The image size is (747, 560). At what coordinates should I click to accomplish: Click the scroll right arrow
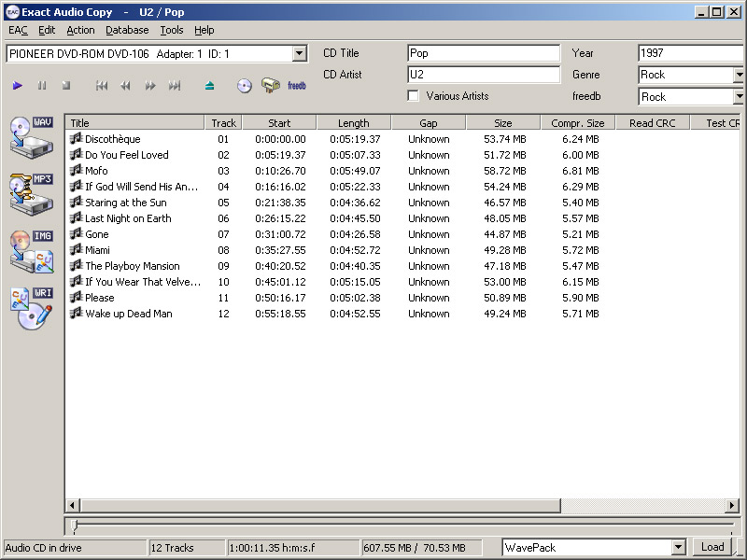coord(732,505)
